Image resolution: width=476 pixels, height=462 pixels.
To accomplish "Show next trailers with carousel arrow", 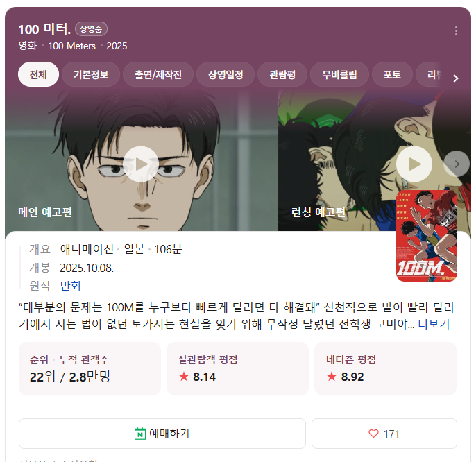I will point(457,164).
